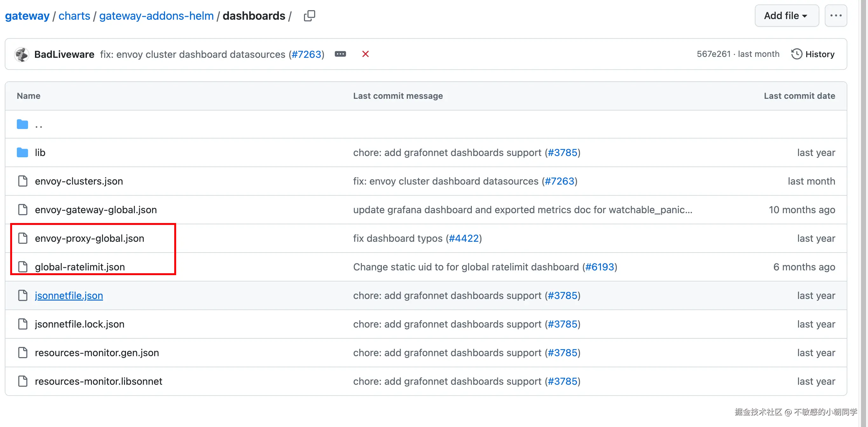Open the three-dot more options menu
This screenshot has height=427, width=868.
(835, 16)
